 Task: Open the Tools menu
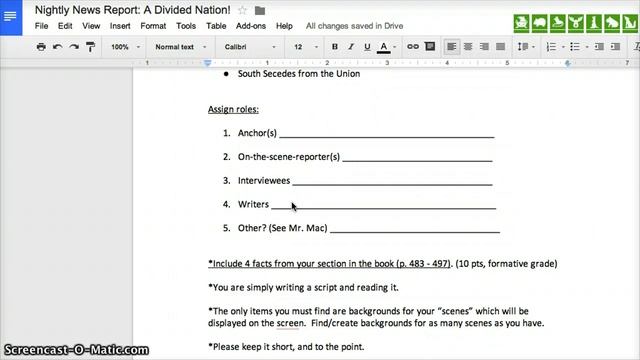186,26
